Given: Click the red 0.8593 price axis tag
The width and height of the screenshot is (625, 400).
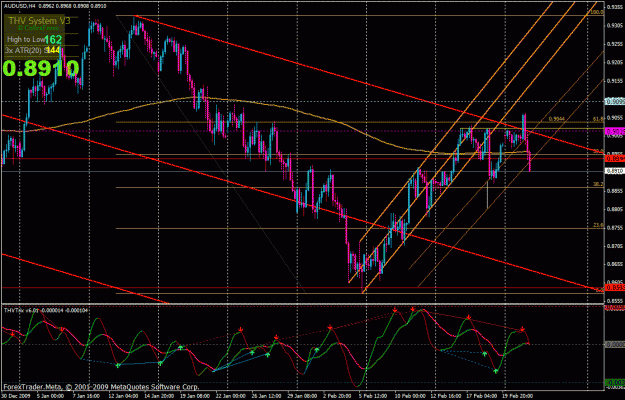Looking at the screenshot, I should coord(615,287).
